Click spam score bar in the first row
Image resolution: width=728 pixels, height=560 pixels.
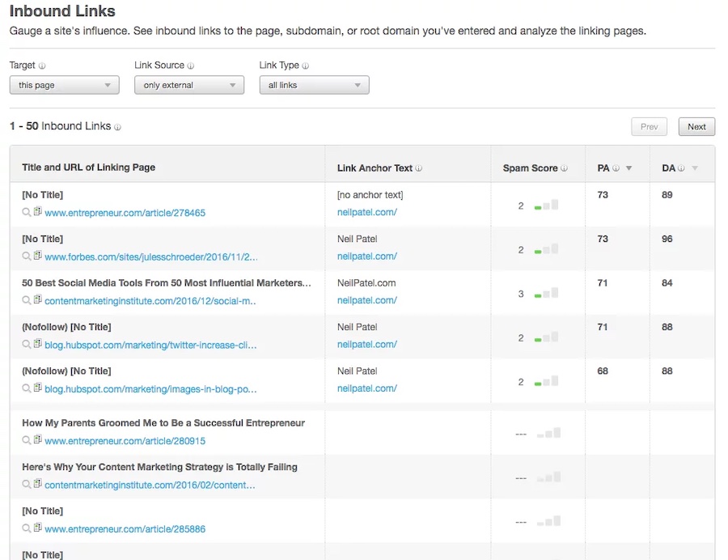click(546, 206)
